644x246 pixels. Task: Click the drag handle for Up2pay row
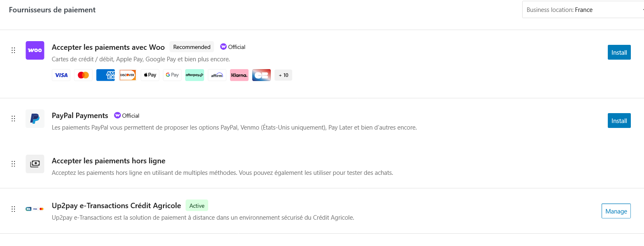click(13, 209)
